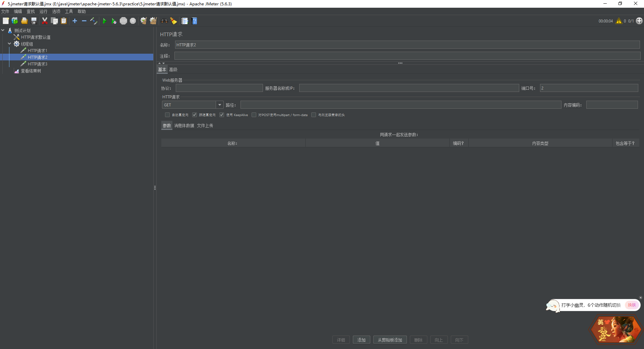Click the Stop test icon
This screenshot has height=349, width=644.
click(123, 21)
